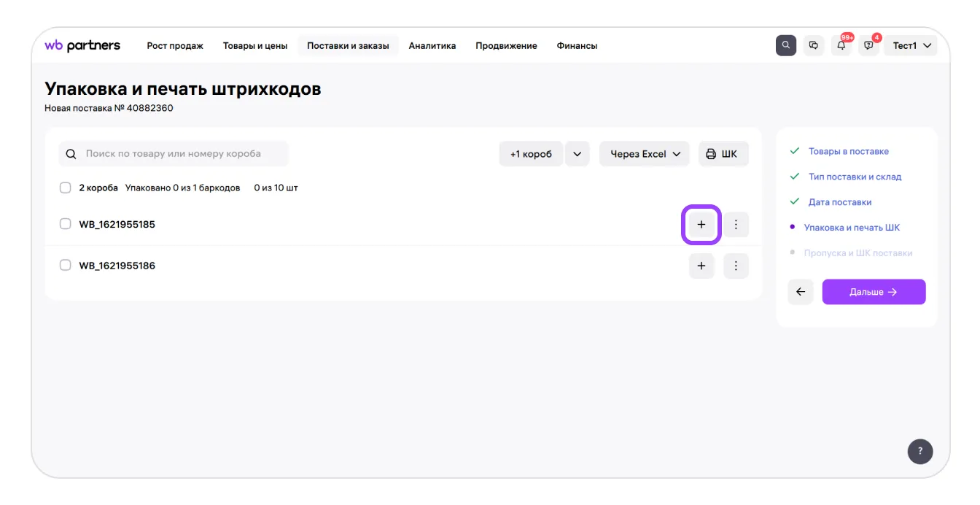Go to the Дата поставки step
The width and height of the screenshot is (980, 505).
click(840, 202)
